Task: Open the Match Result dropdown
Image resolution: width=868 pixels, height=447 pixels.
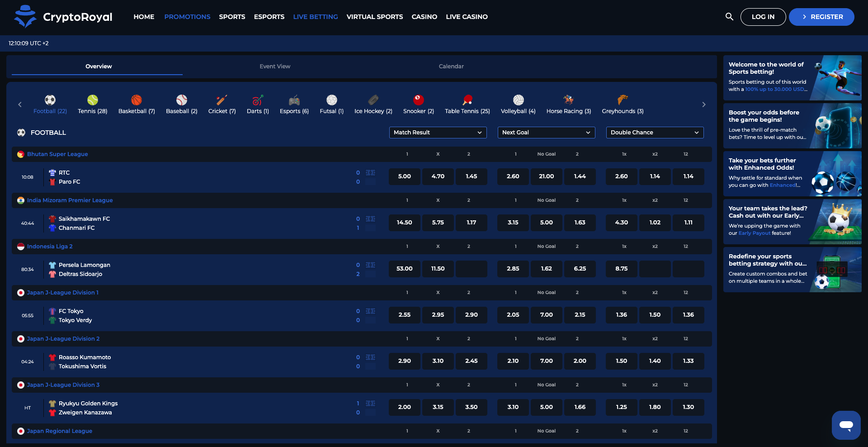Action: [x=438, y=133]
